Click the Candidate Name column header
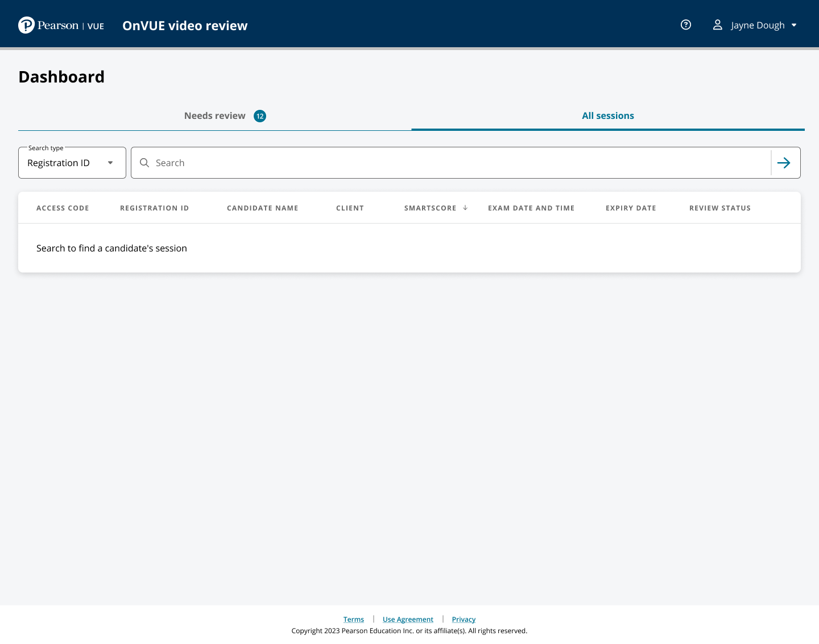 [262, 208]
